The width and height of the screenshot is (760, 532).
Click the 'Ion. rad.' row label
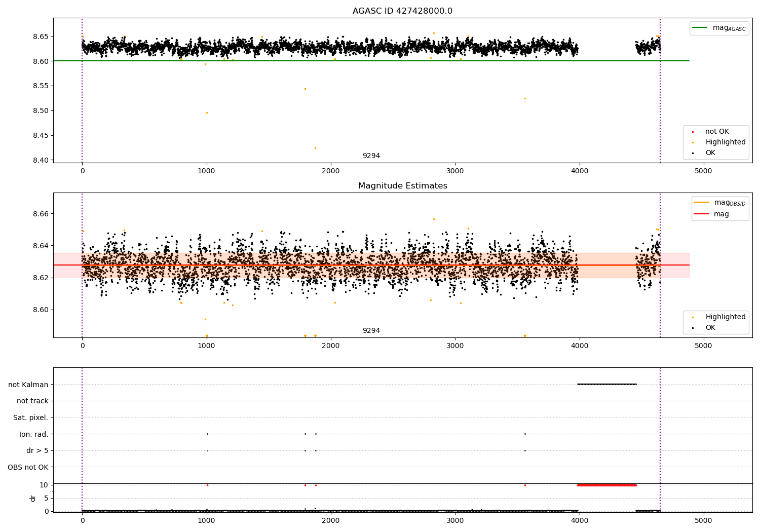(34, 434)
